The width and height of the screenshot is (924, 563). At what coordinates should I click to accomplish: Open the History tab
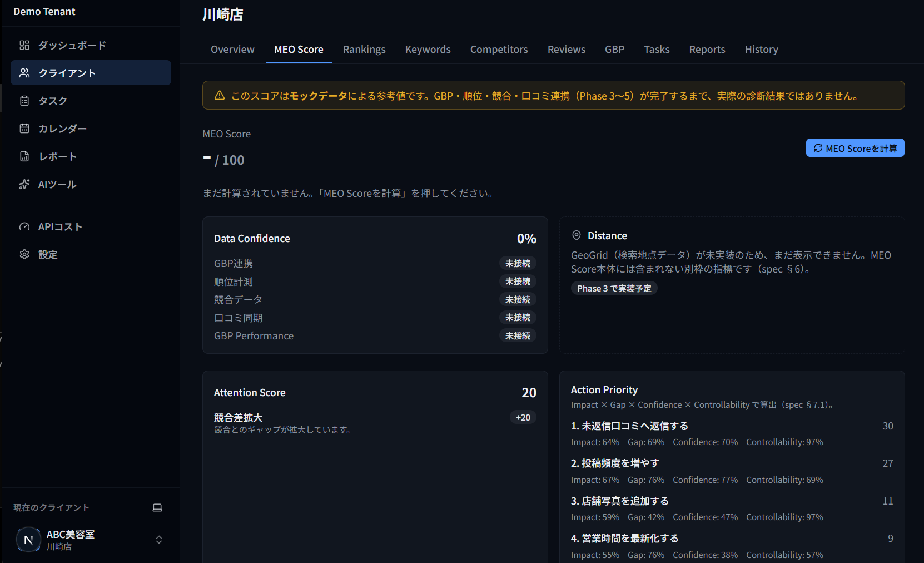762,50
